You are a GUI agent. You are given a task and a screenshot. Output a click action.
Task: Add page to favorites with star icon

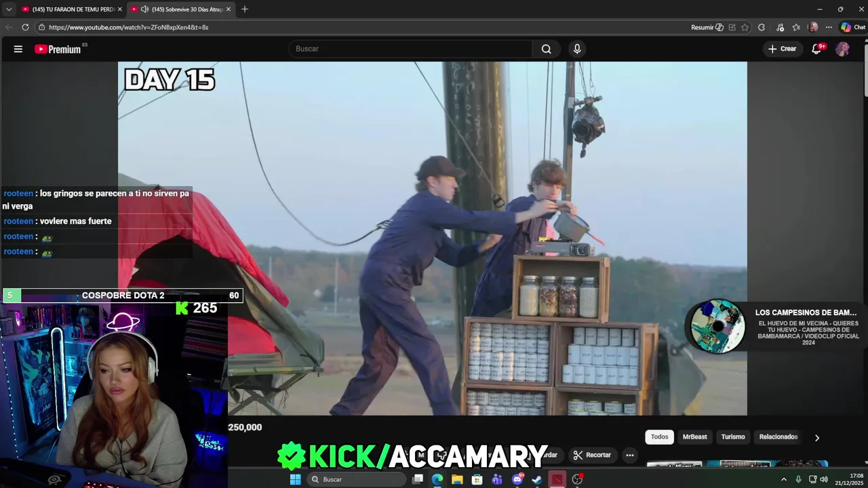tap(745, 27)
